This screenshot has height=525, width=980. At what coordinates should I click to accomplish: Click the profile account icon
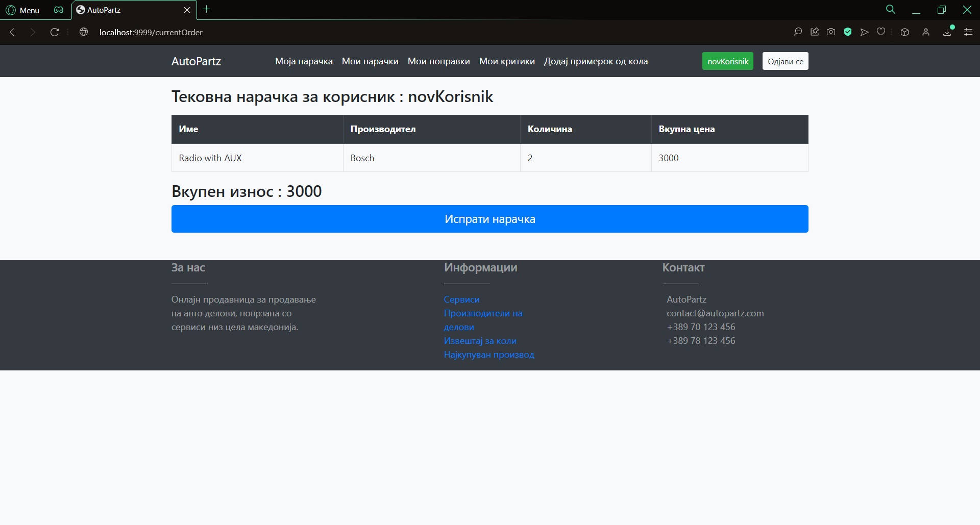point(926,32)
